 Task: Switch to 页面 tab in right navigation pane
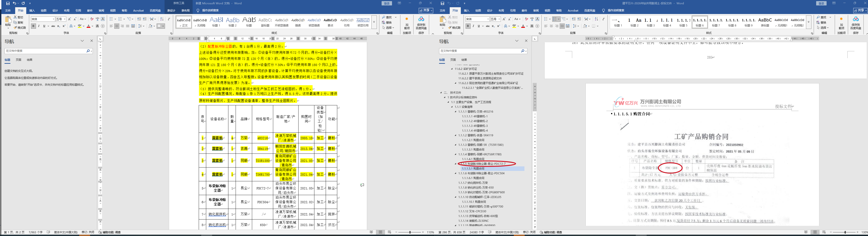(x=453, y=60)
